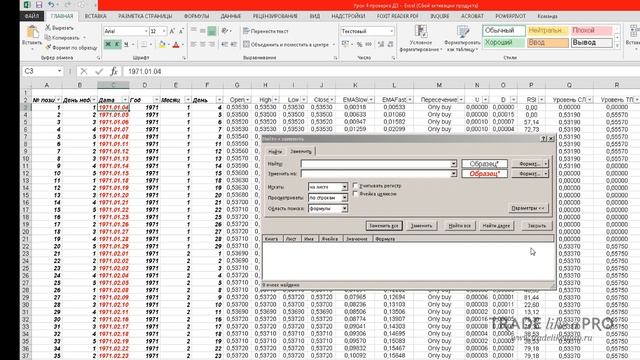Align cell text left
Viewport: 640px width, 360px height.
point(193,44)
